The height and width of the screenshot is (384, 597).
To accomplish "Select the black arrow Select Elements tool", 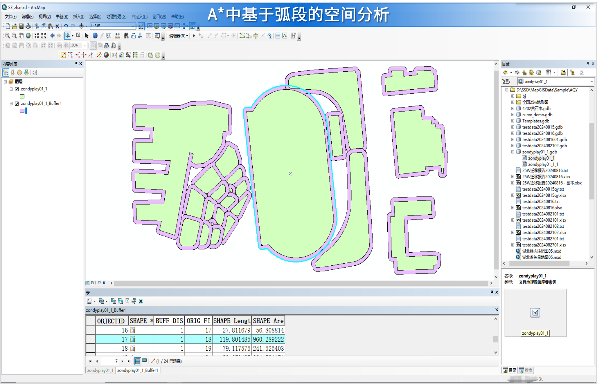I will coord(86,36).
